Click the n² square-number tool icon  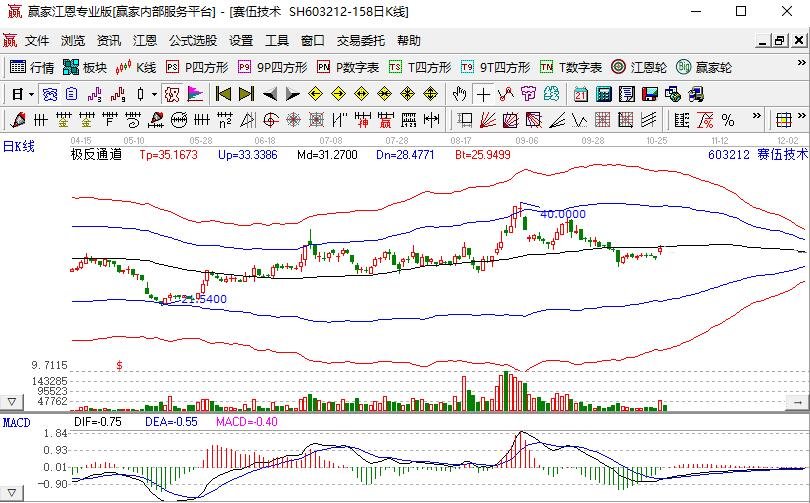point(224,120)
